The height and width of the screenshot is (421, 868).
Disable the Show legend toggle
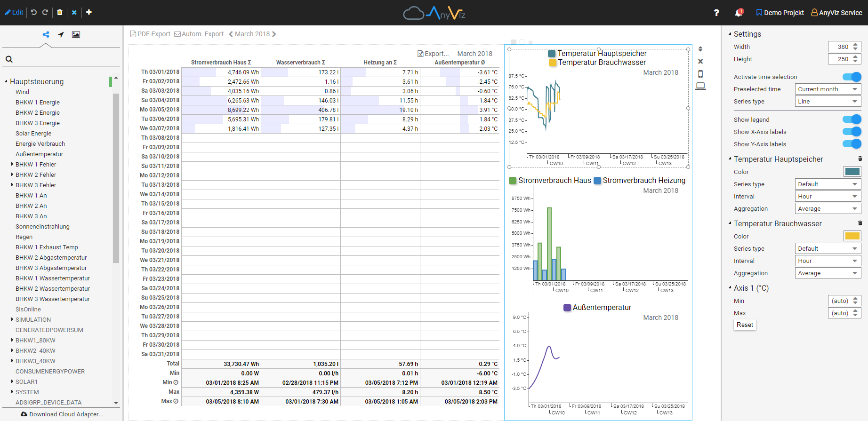point(852,119)
